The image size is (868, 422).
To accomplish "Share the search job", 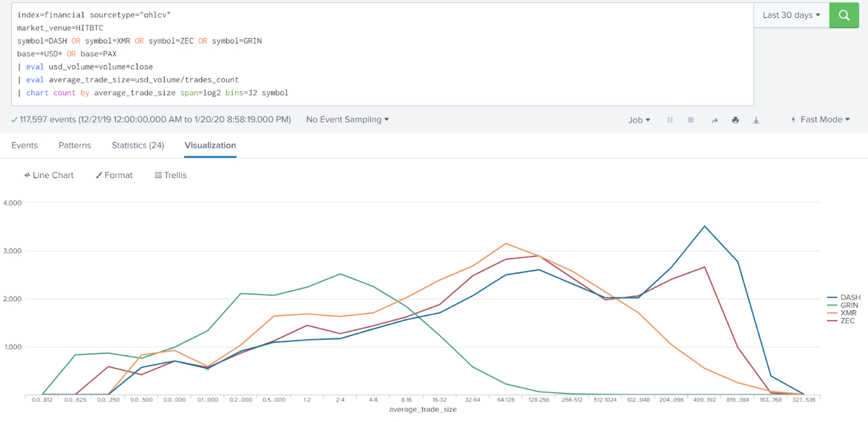I will (714, 120).
